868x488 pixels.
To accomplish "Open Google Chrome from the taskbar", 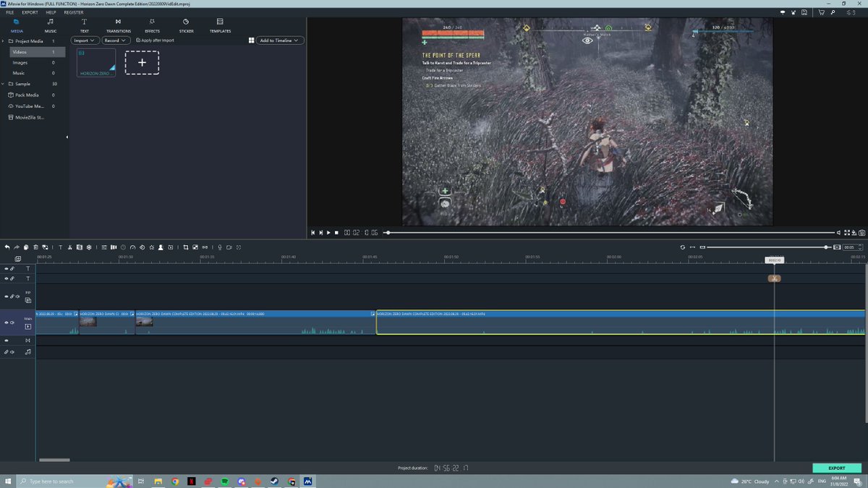I will (175, 481).
